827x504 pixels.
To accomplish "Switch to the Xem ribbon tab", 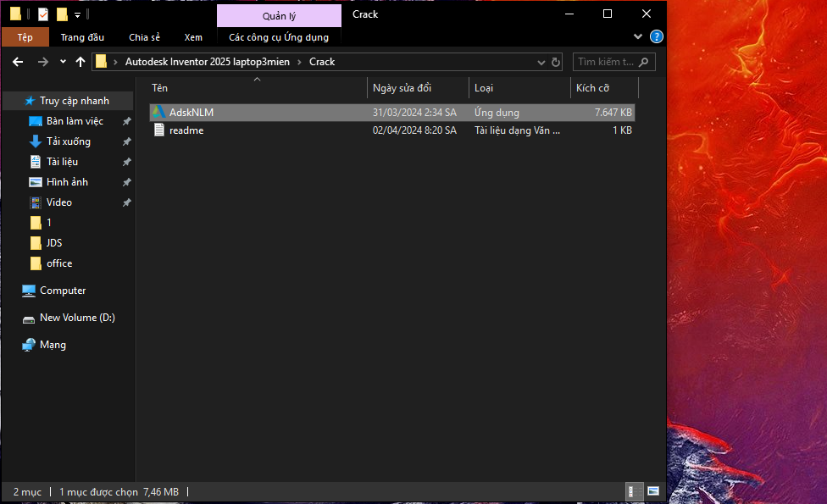I will [x=193, y=37].
